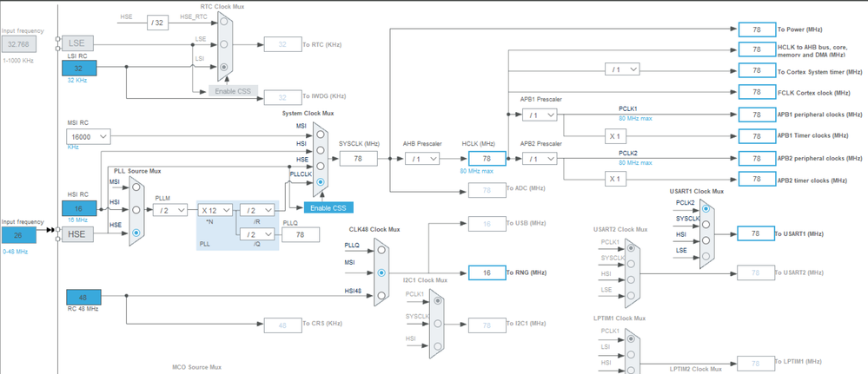This screenshot has width=868, height=374.
Task: Select SYSCLK in the USART2 Clock Mux
Action: tap(631, 264)
